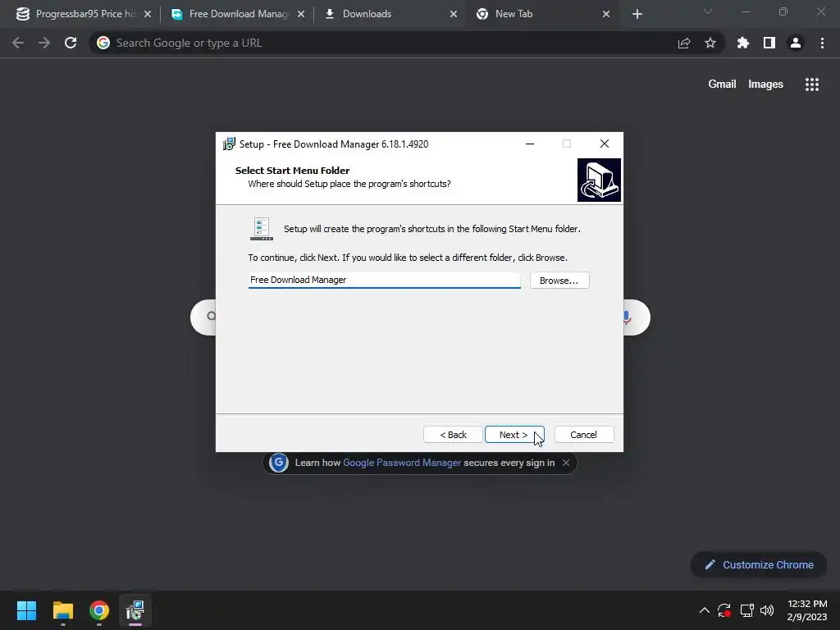Show hidden system tray icons

(705, 610)
